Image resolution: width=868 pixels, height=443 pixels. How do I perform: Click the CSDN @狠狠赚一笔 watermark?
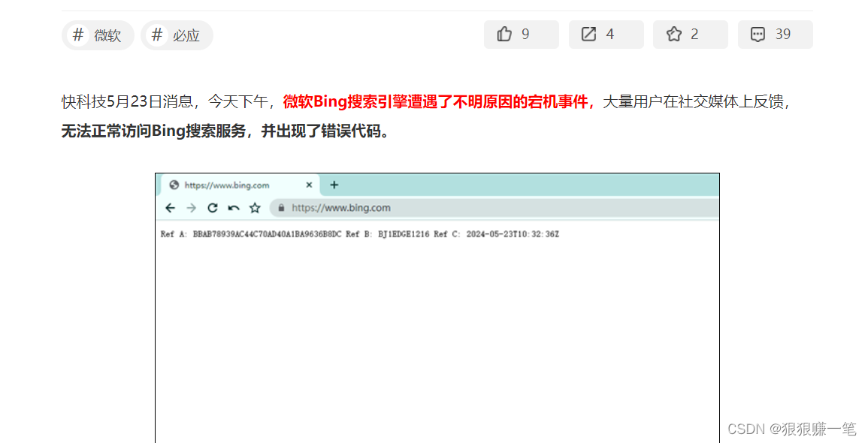(791, 429)
